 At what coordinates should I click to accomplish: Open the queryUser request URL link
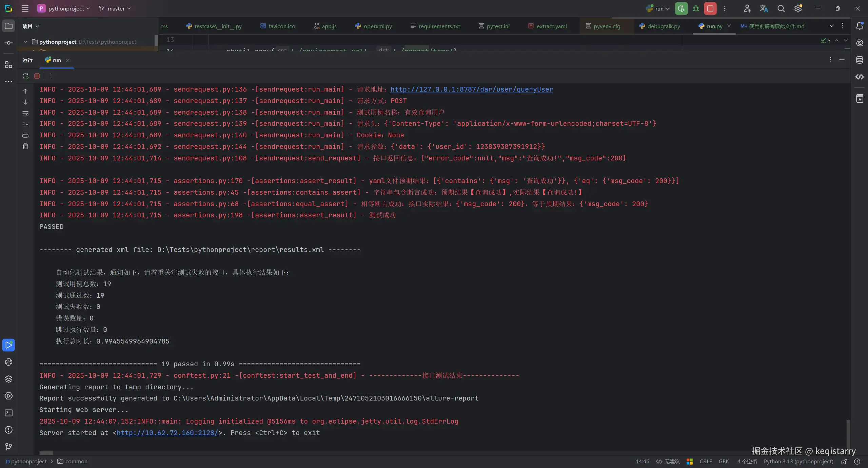pos(471,89)
